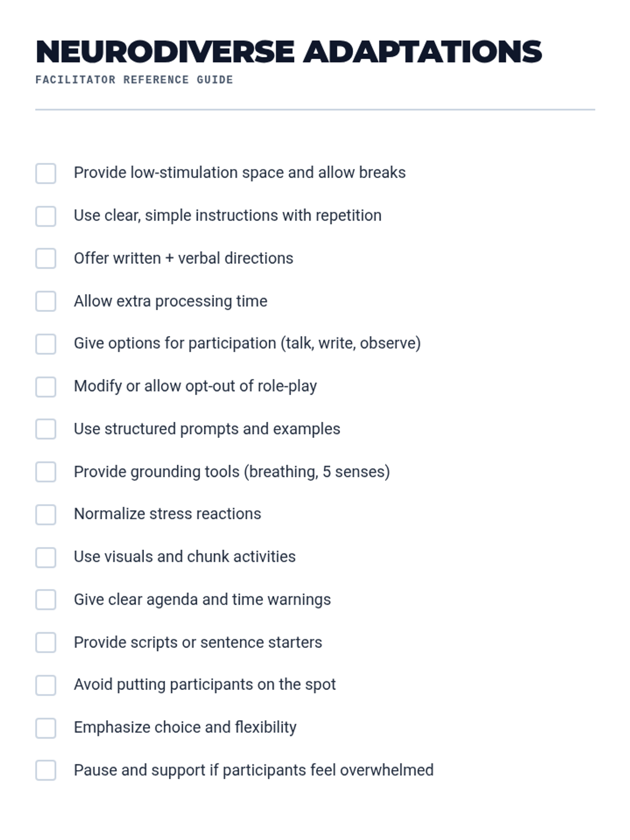Click the text 'Allow extra processing time'

[x=171, y=301]
